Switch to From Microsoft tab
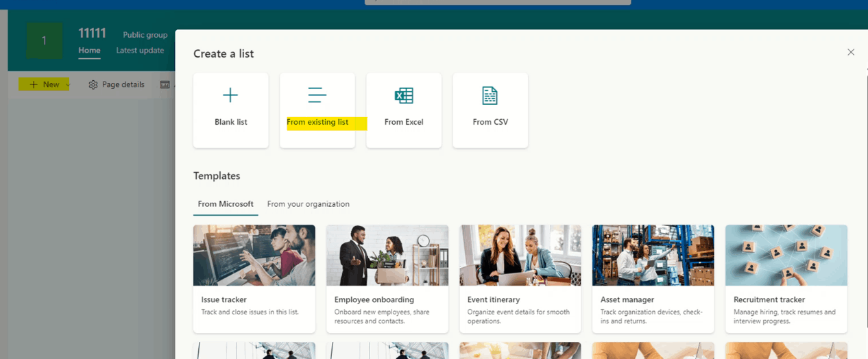The width and height of the screenshot is (868, 359). (226, 204)
